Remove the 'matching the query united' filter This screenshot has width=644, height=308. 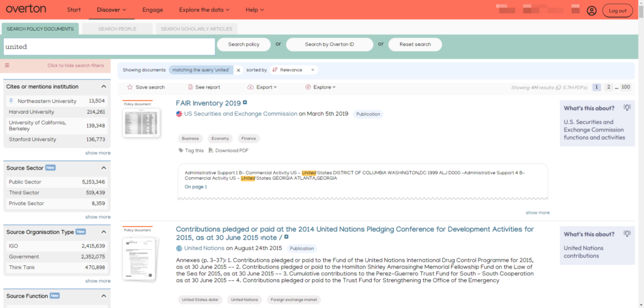238,70
